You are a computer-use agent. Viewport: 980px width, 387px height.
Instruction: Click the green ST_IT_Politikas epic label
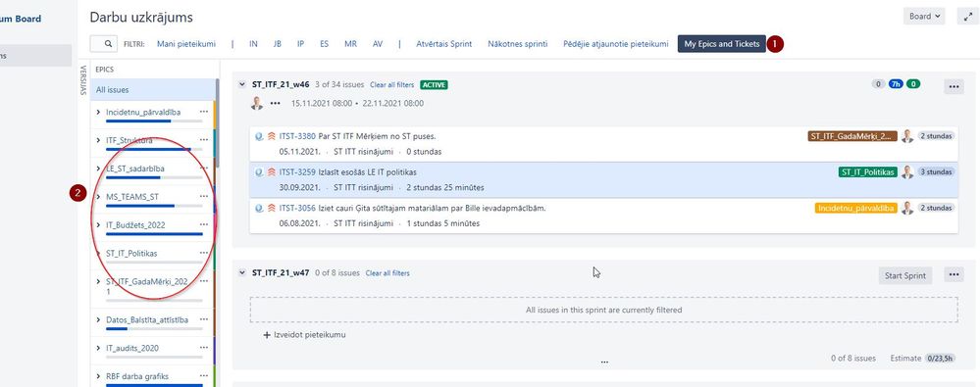(867, 172)
